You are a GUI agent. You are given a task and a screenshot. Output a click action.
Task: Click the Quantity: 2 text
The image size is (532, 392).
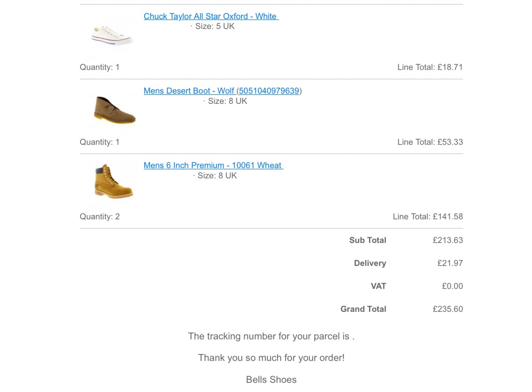pos(100,217)
